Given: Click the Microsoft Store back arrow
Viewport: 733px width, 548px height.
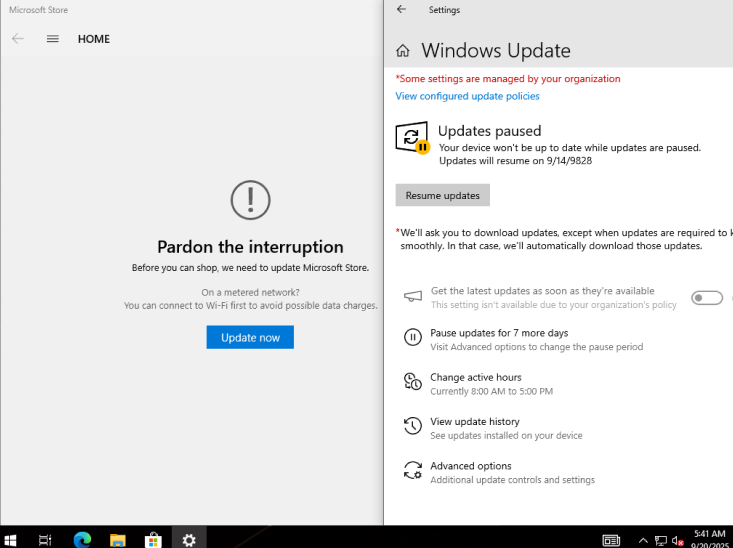Looking at the screenshot, I should [18, 39].
